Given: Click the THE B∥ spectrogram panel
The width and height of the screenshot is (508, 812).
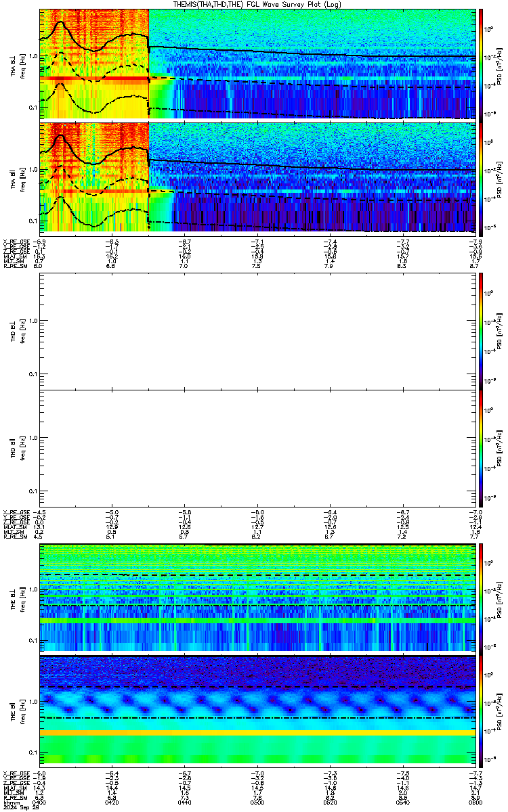Looking at the screenshot, I should (257, 710).
